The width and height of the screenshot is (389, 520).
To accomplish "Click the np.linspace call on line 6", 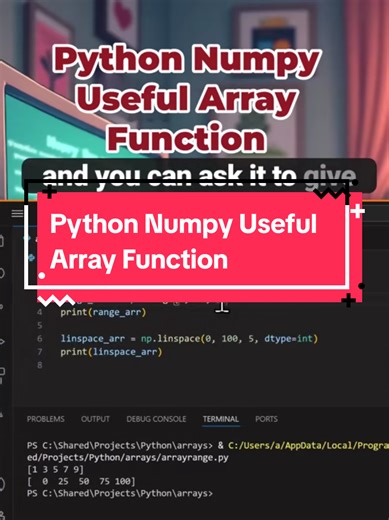I will pos(229,339).
